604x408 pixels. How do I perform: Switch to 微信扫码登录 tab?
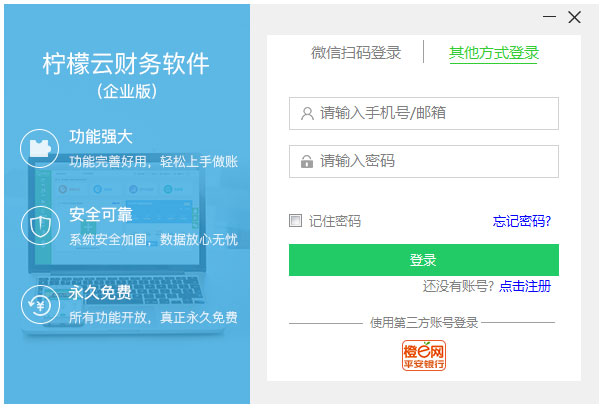(356, 53)
